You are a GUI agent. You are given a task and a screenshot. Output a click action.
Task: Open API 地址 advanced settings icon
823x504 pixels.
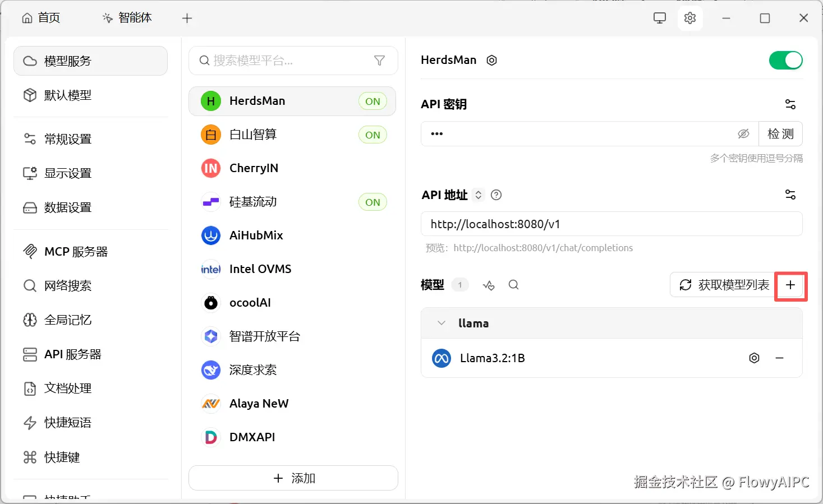(790, 195)
